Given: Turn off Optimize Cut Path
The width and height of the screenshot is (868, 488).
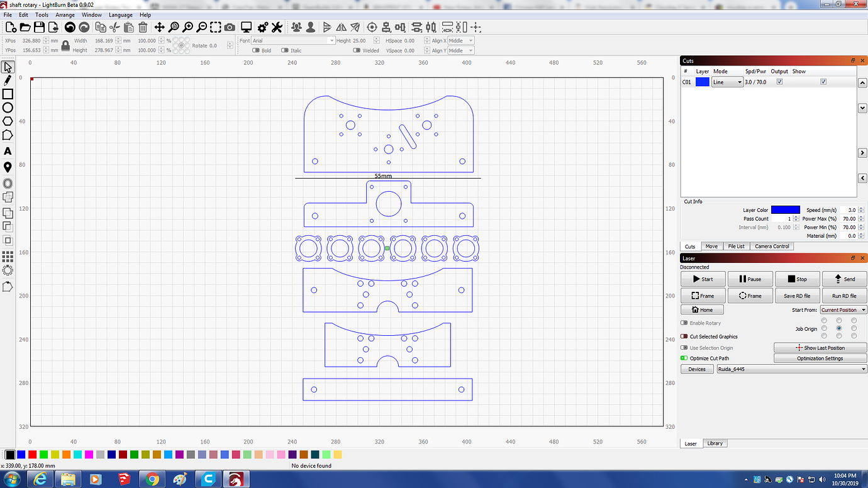Looking at the screenshot, I should click(x=684, y=358).
